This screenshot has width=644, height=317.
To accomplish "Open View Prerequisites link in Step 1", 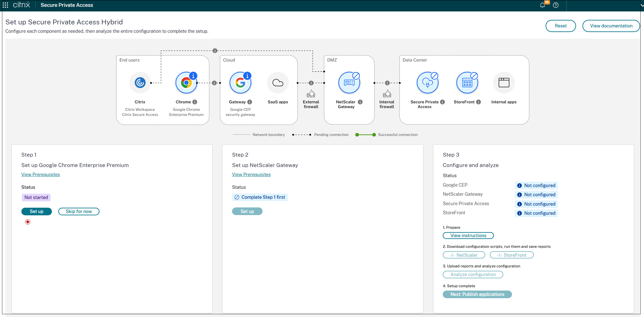I will 40,175.
